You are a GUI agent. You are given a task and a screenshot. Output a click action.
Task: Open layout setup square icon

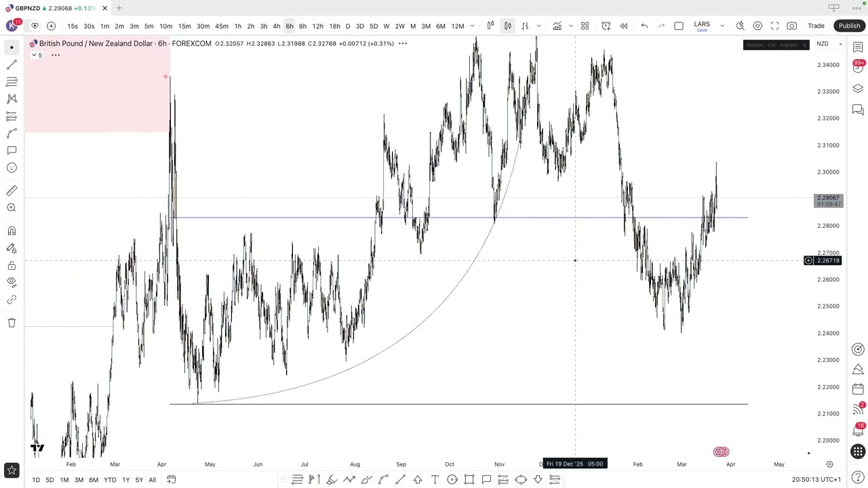[679, 26]
